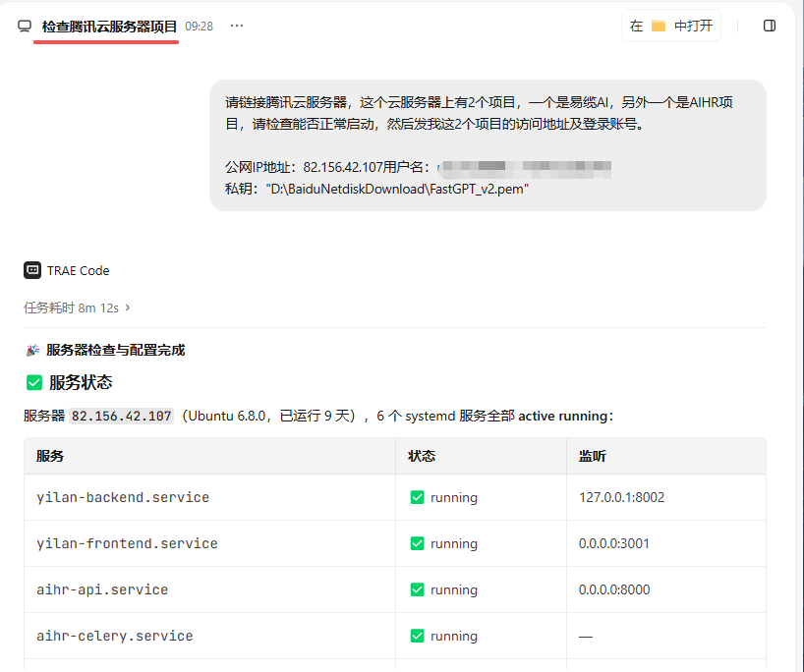Image resolution: width=804 pixels, height=672 pixels.
Task: Click the party popper emoji icon
Action: click(32, 350)
